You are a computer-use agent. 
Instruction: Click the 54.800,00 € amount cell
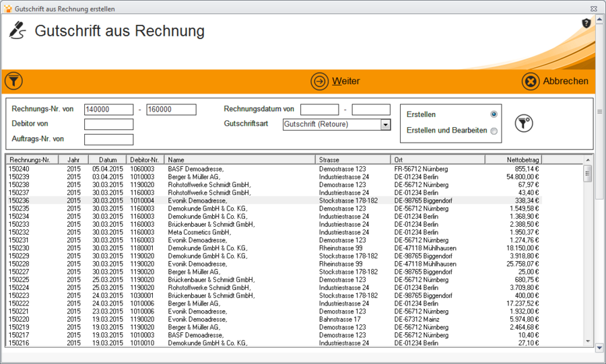point(523,177)
